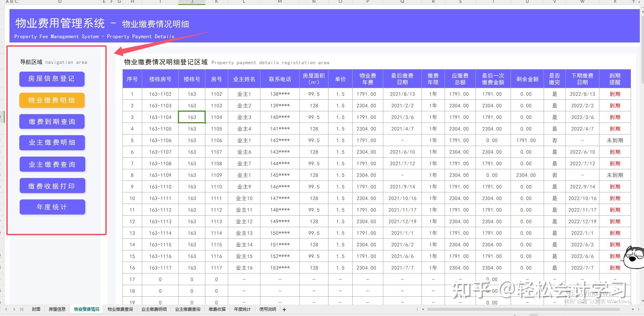
Task: Click horizontal scrollbar right arrow
Action: [x=633, y=309]
